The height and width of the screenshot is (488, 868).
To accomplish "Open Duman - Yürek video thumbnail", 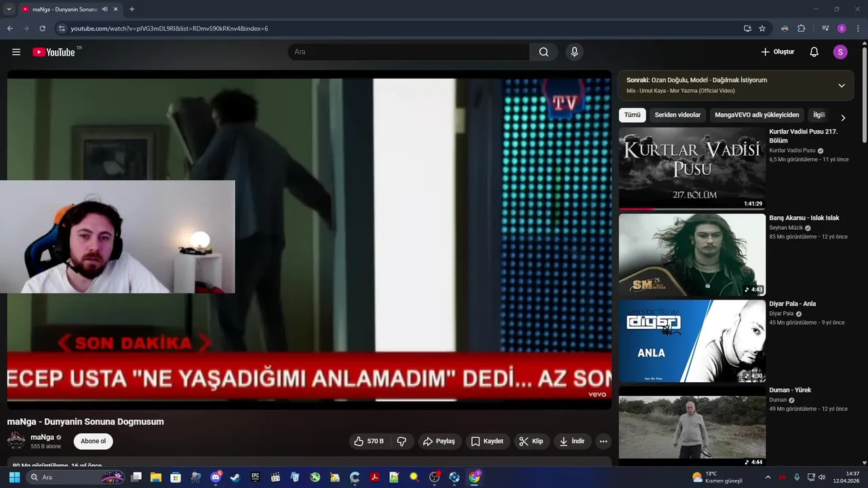I will tap(692, 425).
